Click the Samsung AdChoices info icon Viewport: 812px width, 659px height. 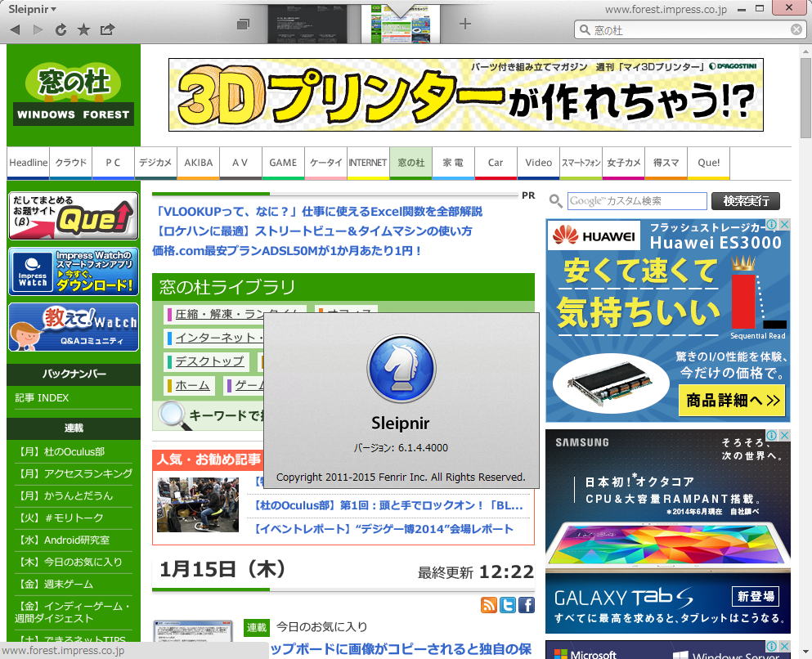pos(771,435)
